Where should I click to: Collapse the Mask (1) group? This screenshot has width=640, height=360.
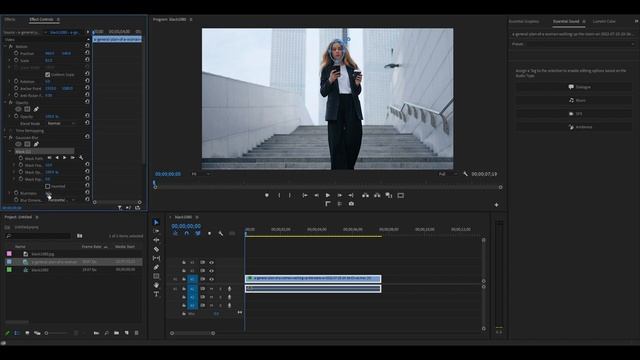point(10,151)
